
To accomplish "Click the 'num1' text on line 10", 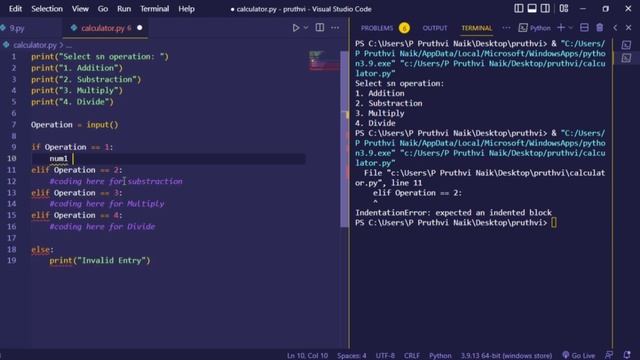I will [59, 158].
